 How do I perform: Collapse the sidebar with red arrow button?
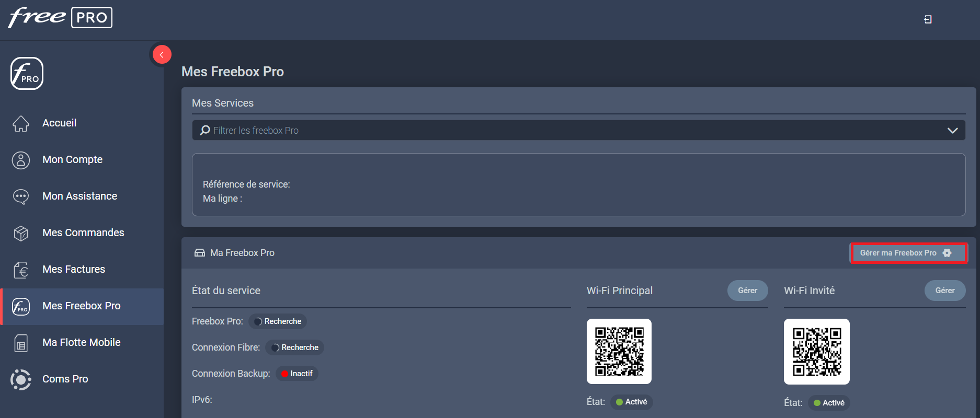(x=162, y=54)
